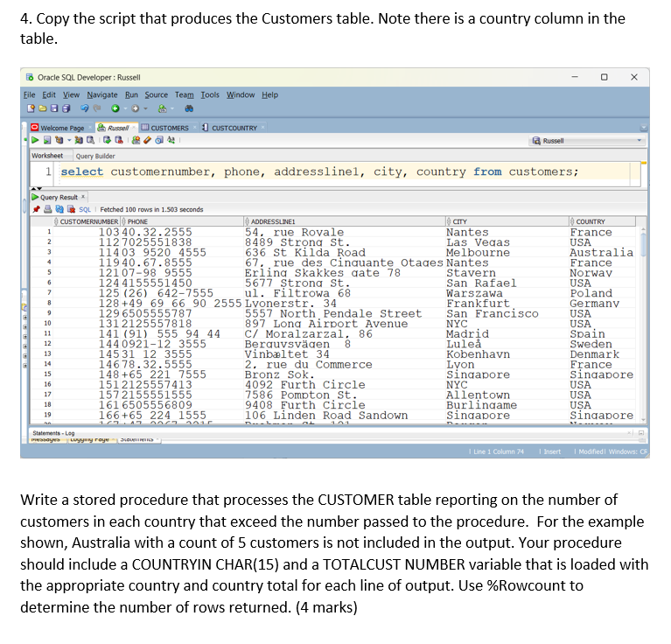Sort by the ADDRESSLINE1 column header

click(x=345, y=221)
